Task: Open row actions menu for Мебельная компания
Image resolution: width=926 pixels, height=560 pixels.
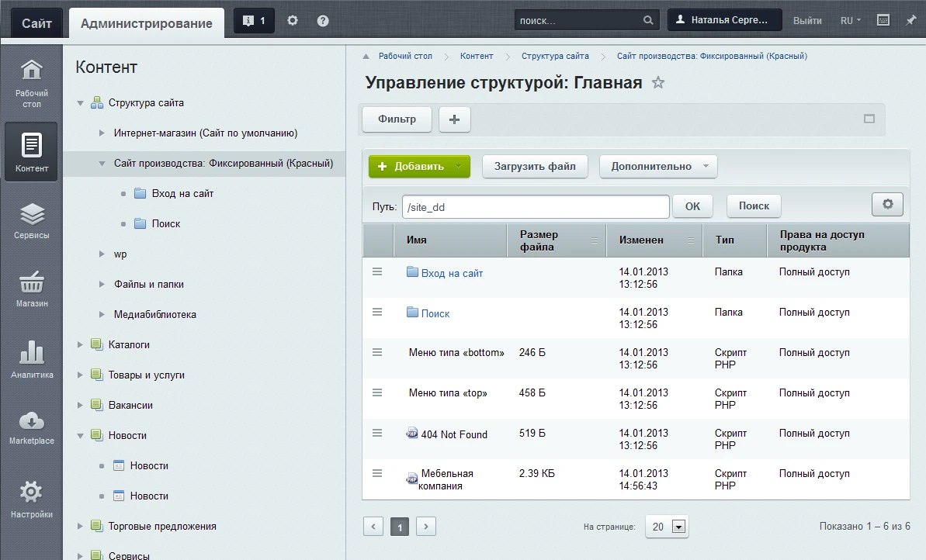Action: coord(377,473)
